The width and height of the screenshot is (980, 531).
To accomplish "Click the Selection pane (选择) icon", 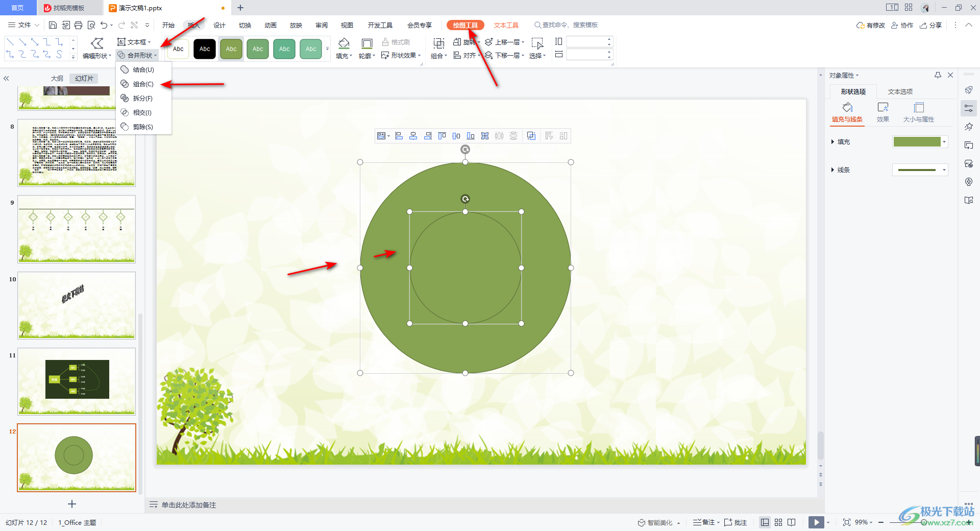I will [x=537, y=44].
